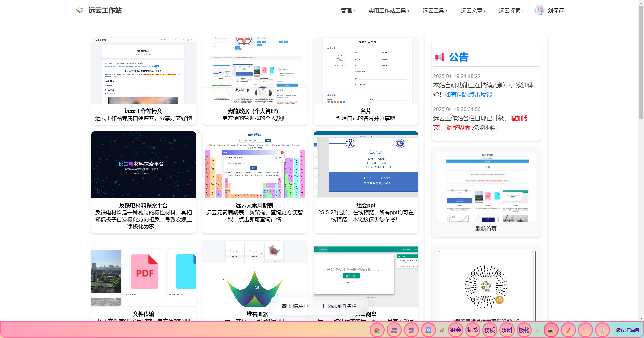Expand the 实用工作站工具 menu

pos(389,11)
